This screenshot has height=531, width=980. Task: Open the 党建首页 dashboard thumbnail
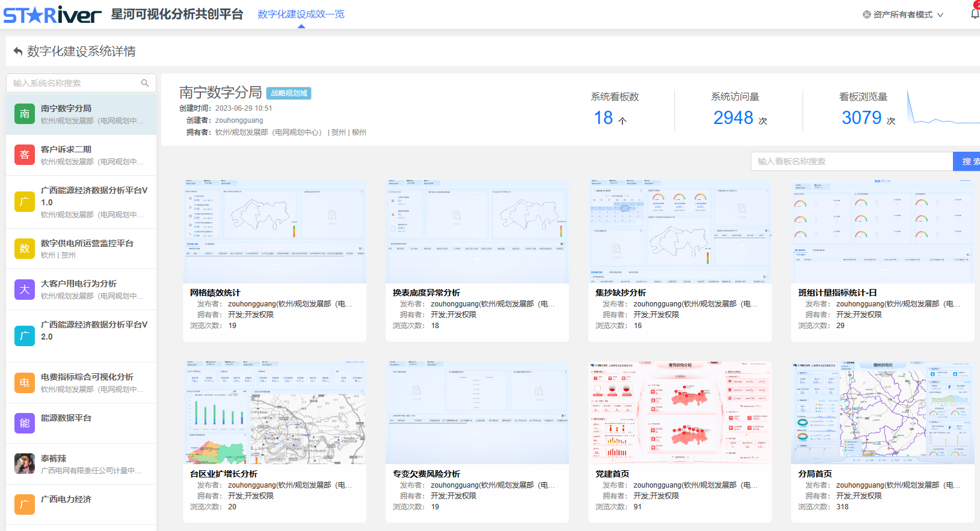click(680, 412)
